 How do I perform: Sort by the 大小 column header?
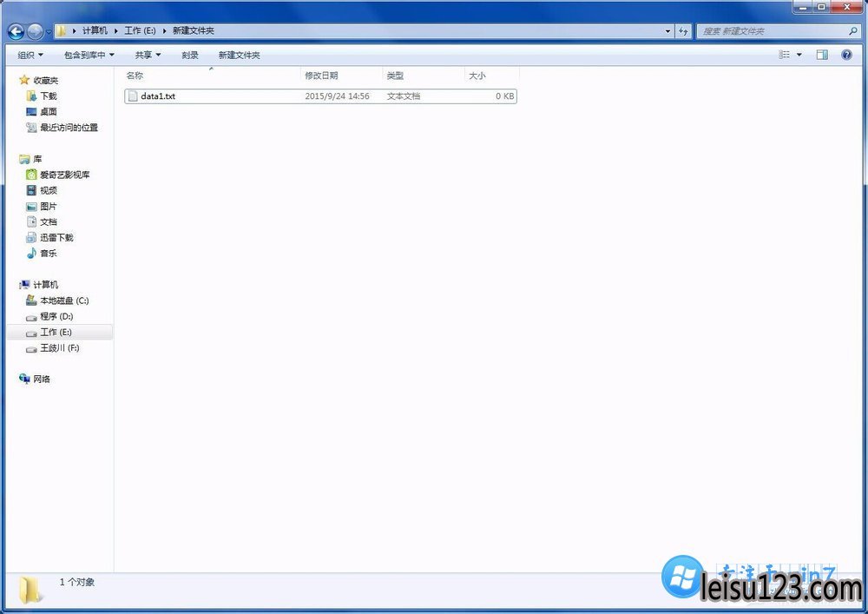(491, 76)
